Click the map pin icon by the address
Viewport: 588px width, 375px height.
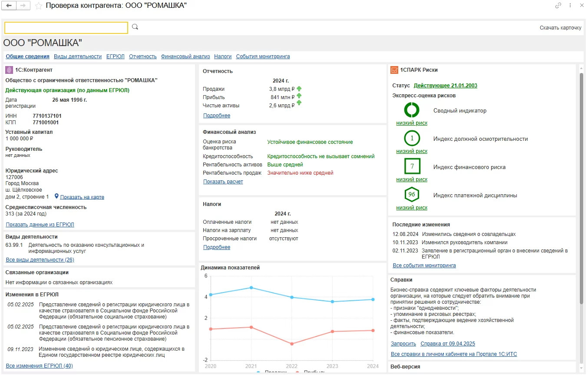[56, 196]
